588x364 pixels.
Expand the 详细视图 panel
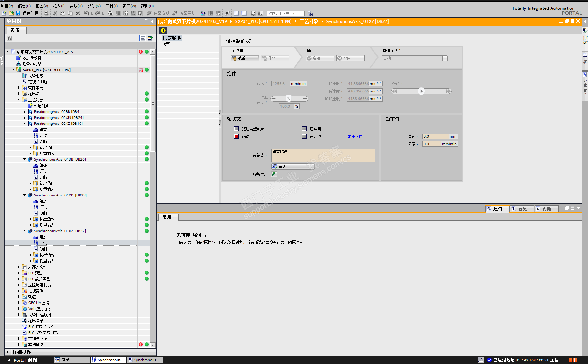click(7, 352)
